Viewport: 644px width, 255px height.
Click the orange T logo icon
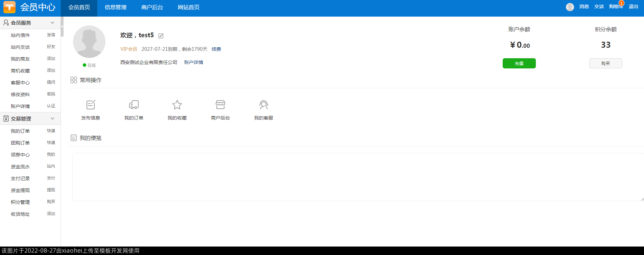[9, 7]
